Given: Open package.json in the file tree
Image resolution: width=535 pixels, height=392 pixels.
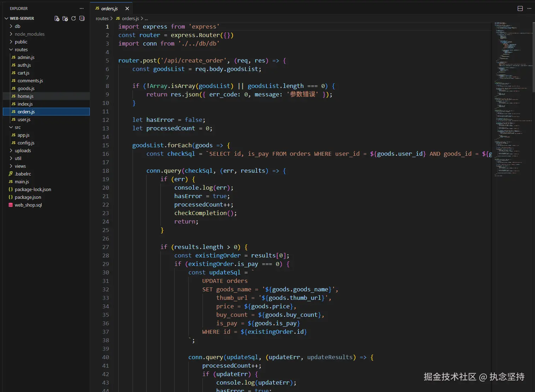Looking at the screenshot, I should click(28, 197).
